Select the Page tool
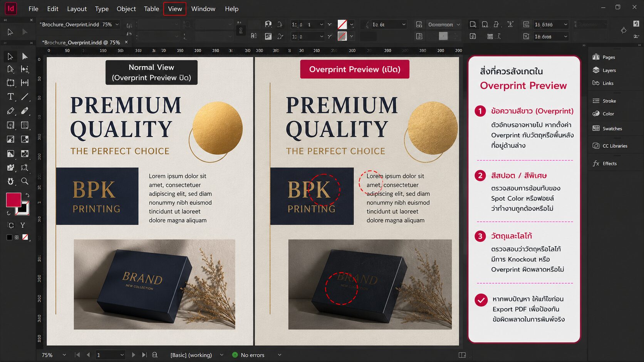 point(10,69)
